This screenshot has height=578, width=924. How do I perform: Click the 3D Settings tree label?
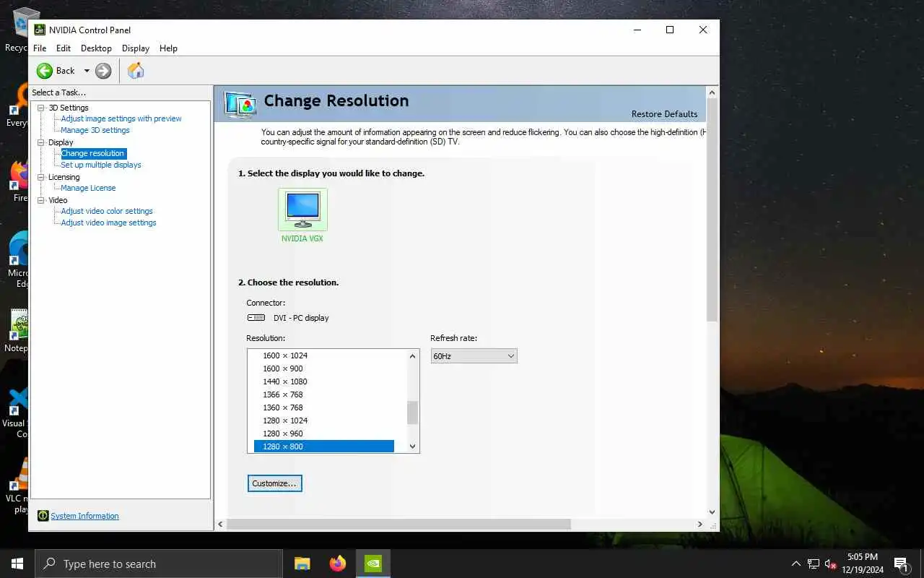[69, 108]
